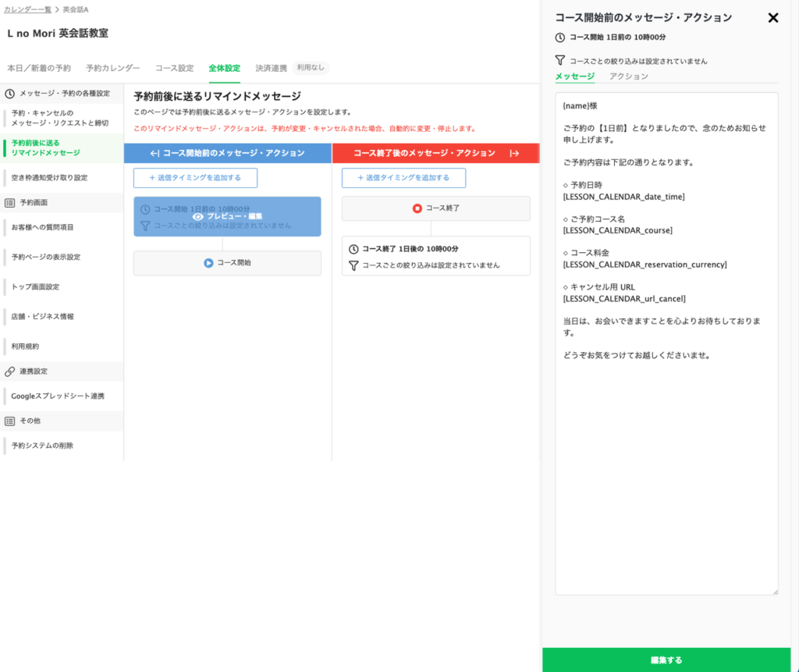The height and width of the screenshot is (672, 799).
Task: Click the funnel filter icon in the right panel
Action: click(x=559, y=60)
